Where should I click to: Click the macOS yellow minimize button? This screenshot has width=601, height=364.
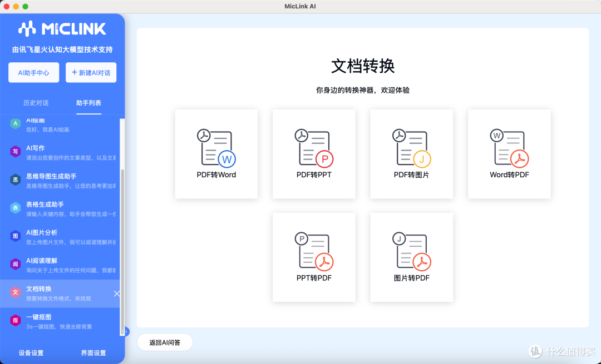[16, 7]
